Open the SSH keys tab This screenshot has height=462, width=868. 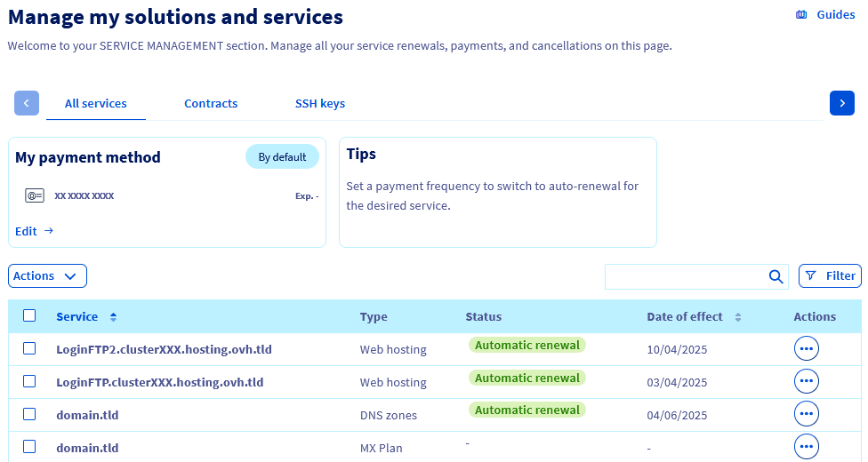(320, 103)
